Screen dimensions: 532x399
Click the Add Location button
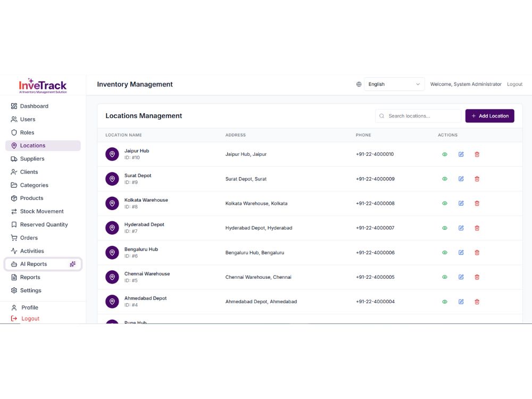tap(489, 116)
